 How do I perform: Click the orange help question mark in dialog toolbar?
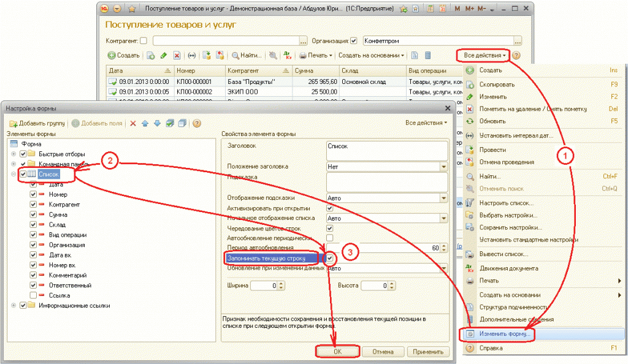click(x=197, y=123)
